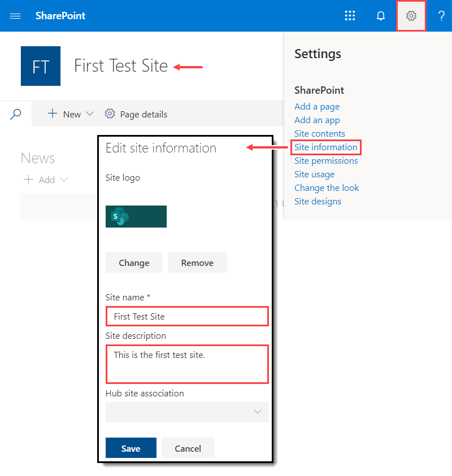Click the Site description text box

click(187, 364)
